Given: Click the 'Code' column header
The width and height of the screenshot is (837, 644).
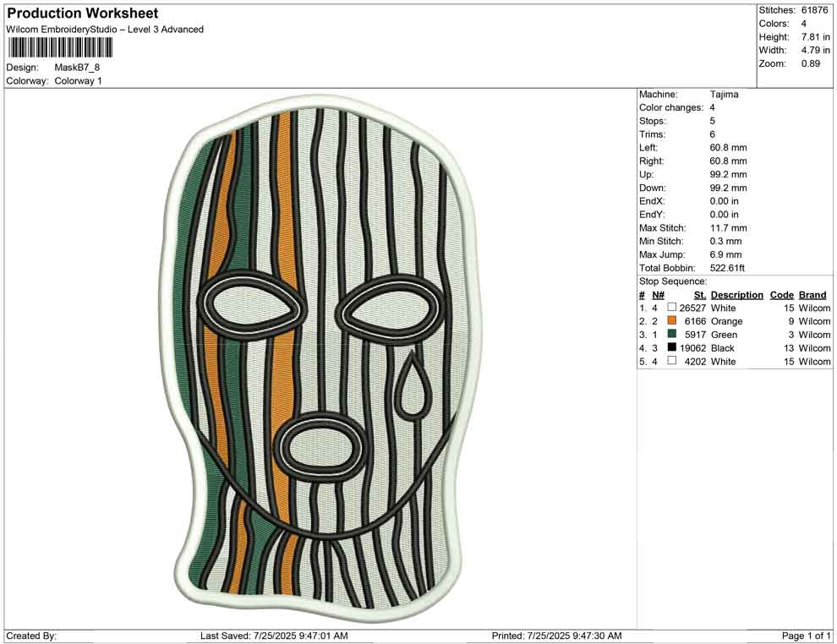Looking at the screenshot, I should coord(781,295).
